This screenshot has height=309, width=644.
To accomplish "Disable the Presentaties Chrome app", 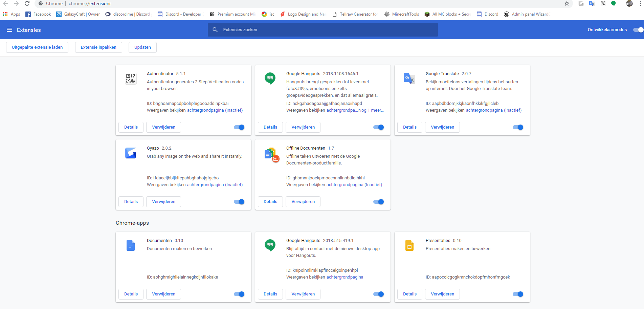I will point(518,294).
